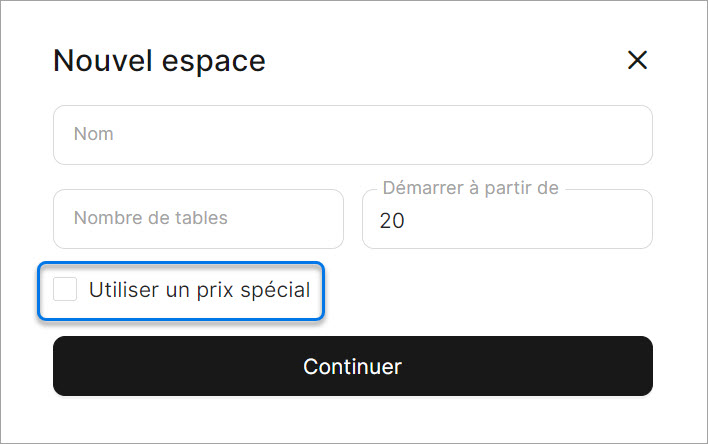
Task: Select the Démarrer à partir de field
Action: point(506,220)
